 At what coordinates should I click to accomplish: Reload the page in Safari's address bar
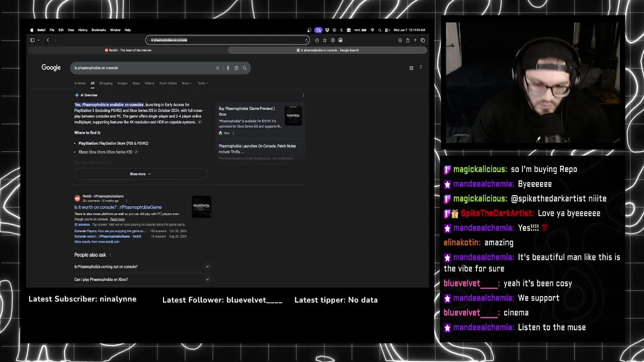[306, 40]
